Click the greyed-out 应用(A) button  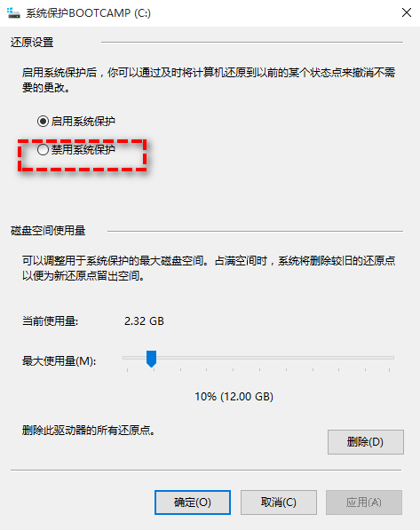(364, 502)
